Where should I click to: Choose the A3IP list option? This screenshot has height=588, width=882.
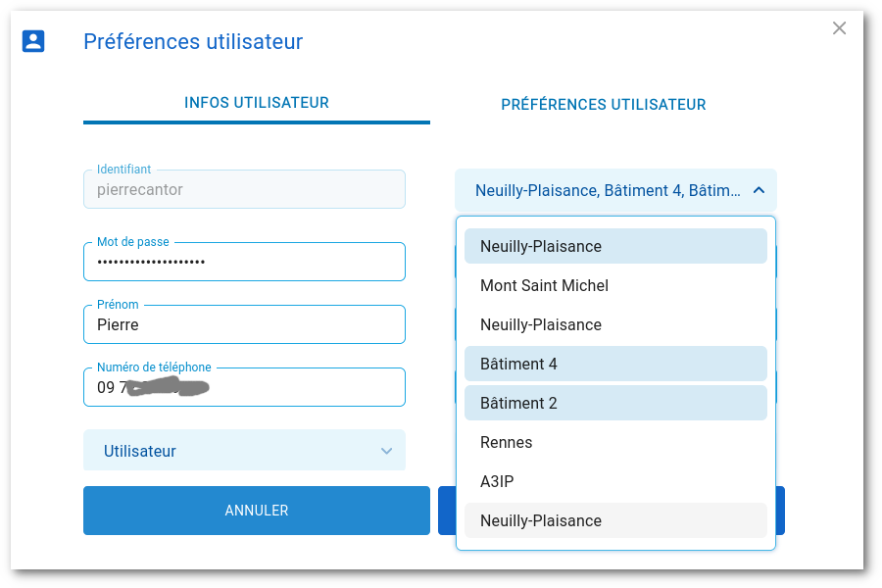point(615,481)
